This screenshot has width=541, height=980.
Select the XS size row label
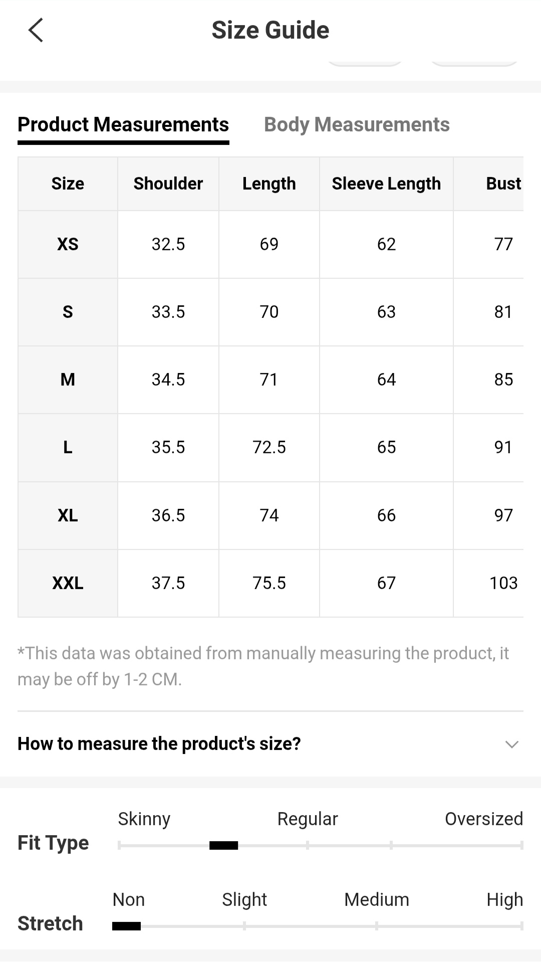(68, 244)
